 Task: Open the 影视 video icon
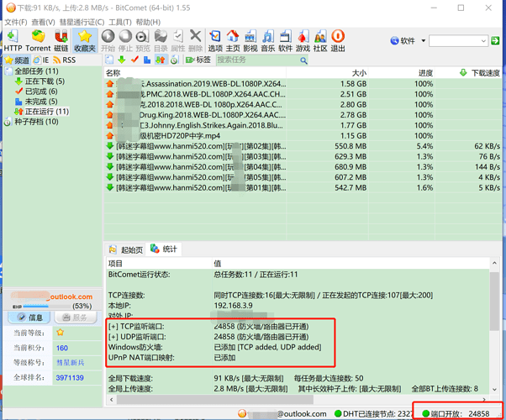250,40
